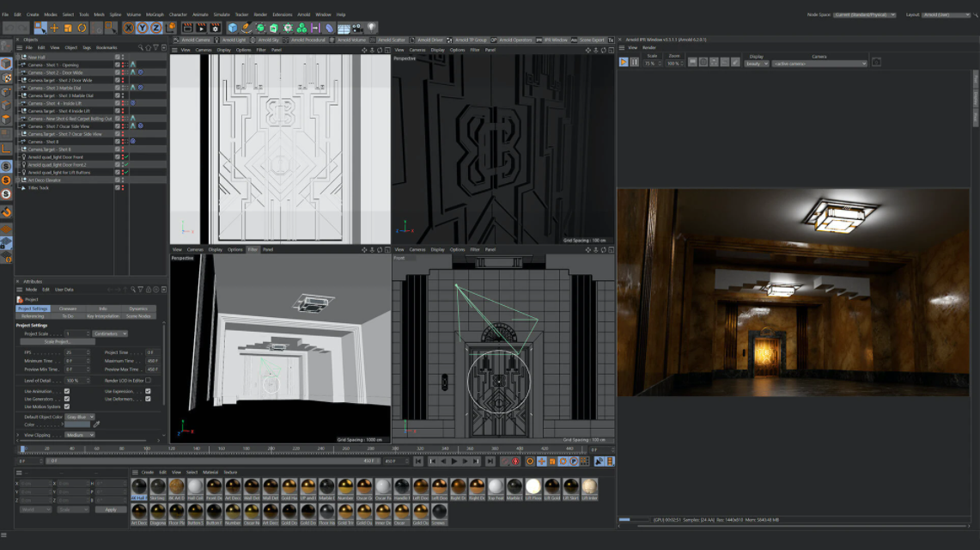Enable Render LOD in Editor checkbox
This screenshot has height=550, width=980.
coord(148,380)
